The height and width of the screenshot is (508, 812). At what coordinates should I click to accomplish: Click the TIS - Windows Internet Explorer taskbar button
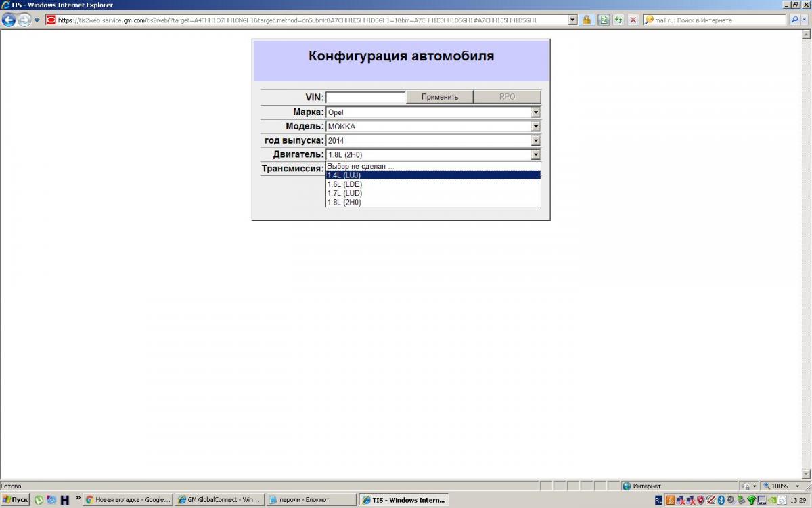coord(404,500)
